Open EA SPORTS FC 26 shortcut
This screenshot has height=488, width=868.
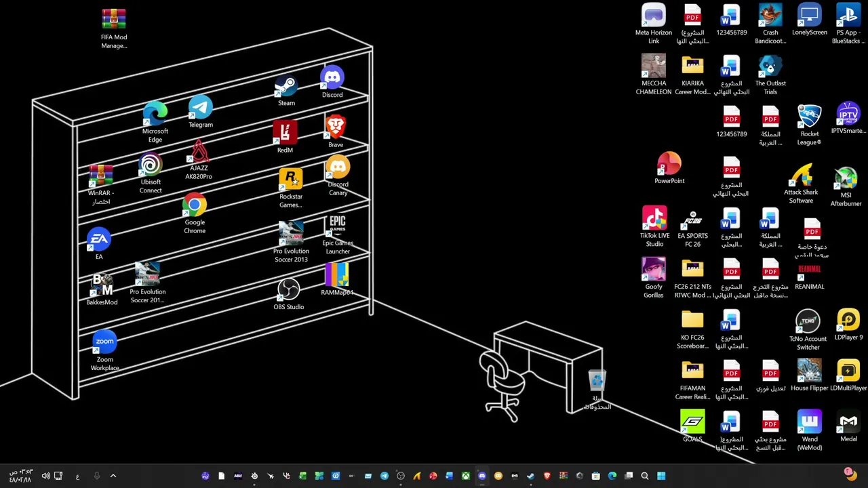pos(692,228)
